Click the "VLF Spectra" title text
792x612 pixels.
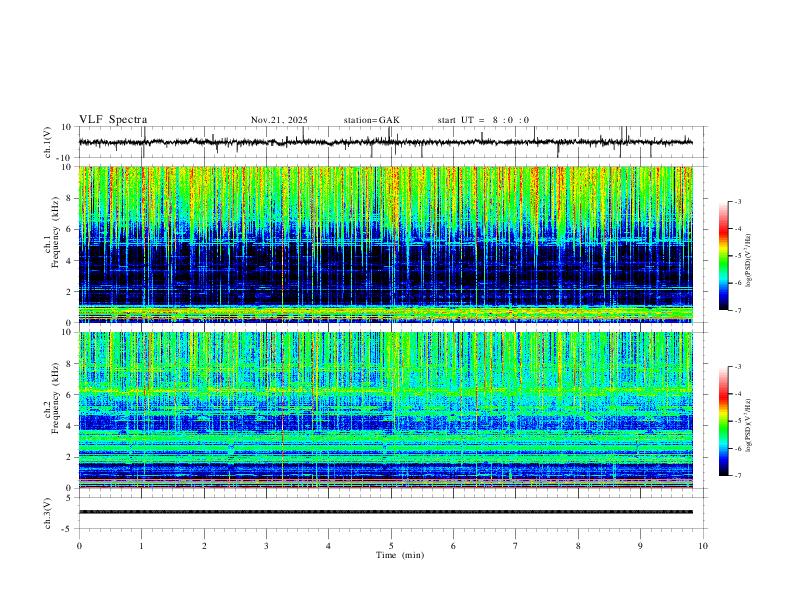(113, 120)
